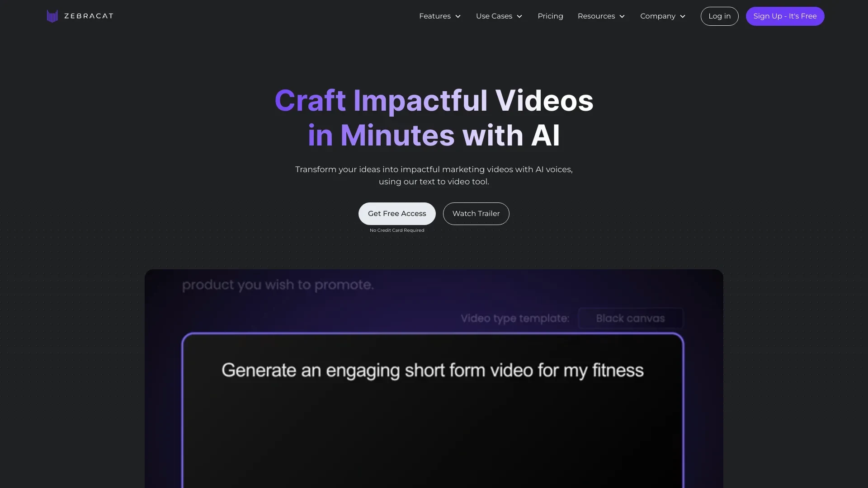Image resolution: width=868 pixels, height=488 pixels.
Task: Click the Log in menu item
Action: point(719,16)
